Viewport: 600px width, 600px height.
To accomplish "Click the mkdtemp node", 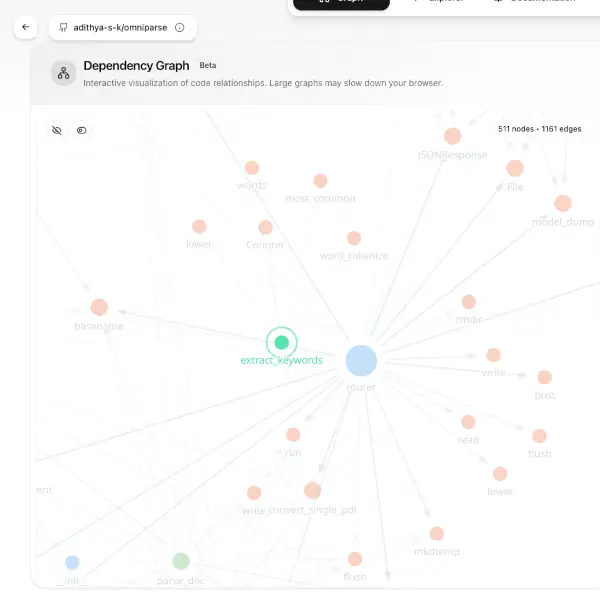I will pyautogui.click(x=436, y=534).
